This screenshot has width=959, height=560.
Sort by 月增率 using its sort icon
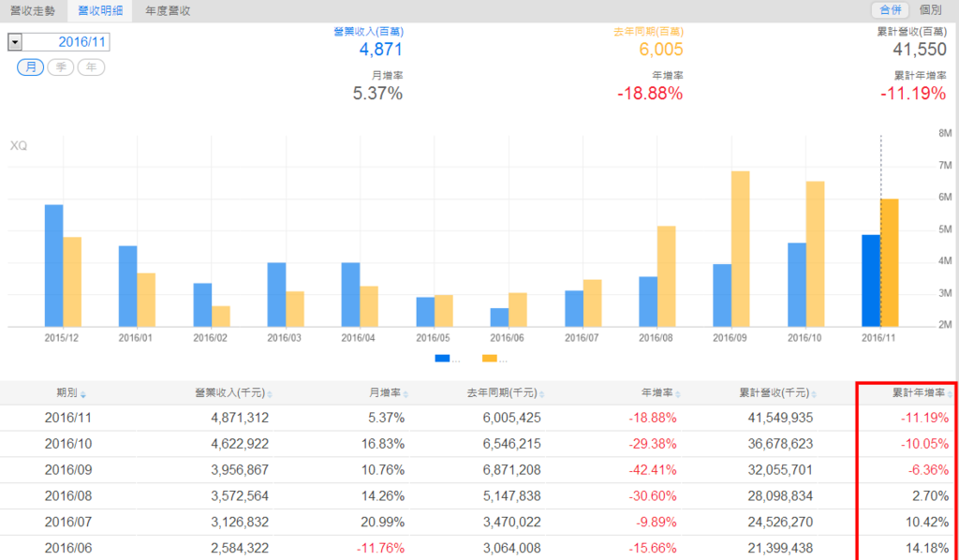pos(406,395)
